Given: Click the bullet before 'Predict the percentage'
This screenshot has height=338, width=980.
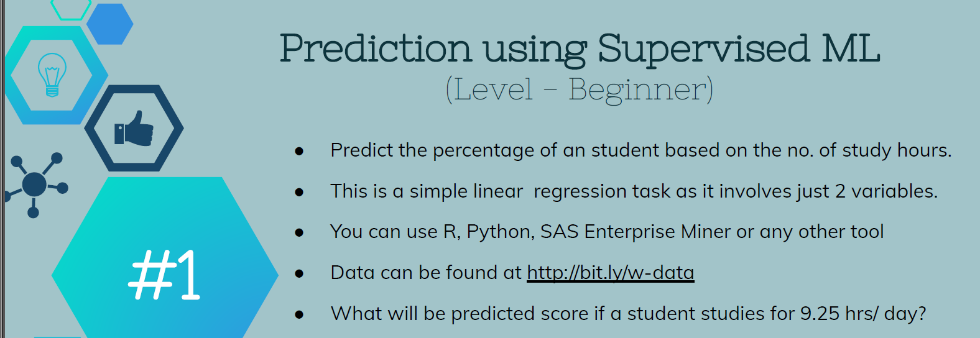Looking at the screenshot, I should [299, 151].
